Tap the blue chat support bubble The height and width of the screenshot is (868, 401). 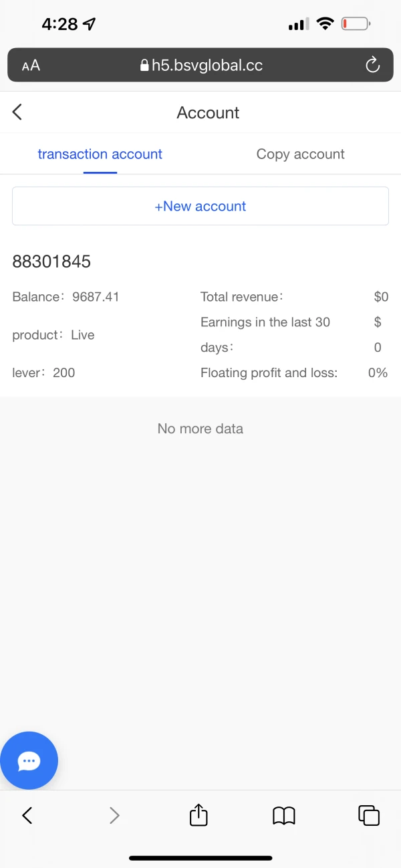(x=29, y=760)
